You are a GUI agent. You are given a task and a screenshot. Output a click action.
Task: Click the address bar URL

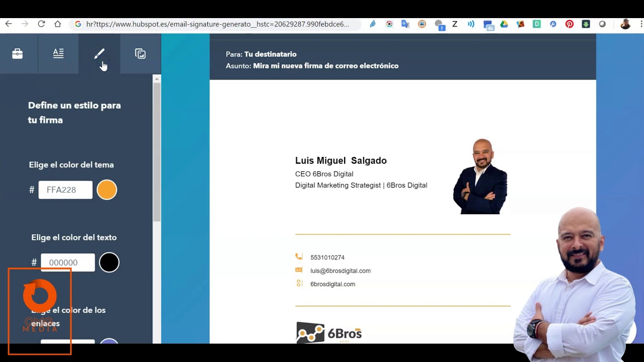coord(217,24)
